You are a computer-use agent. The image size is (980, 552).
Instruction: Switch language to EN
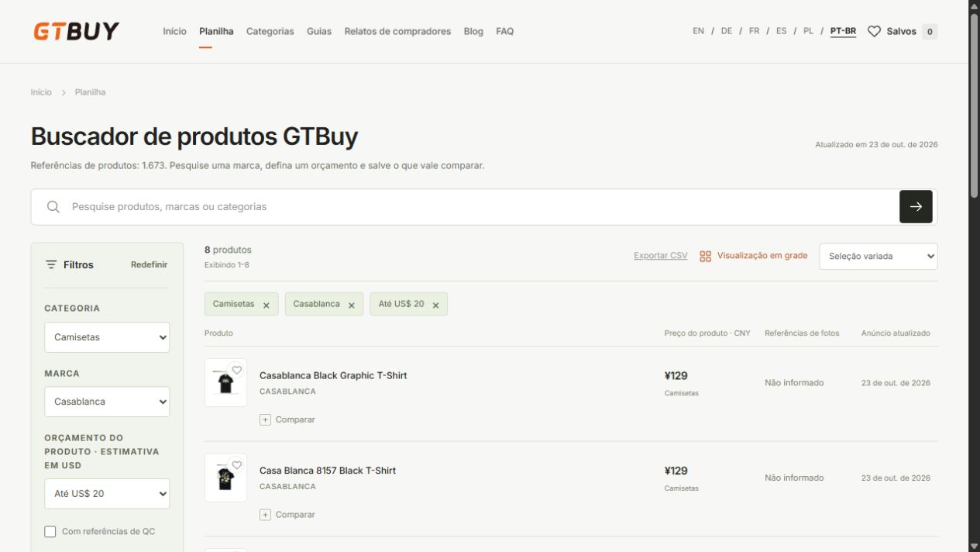(699, 31)
